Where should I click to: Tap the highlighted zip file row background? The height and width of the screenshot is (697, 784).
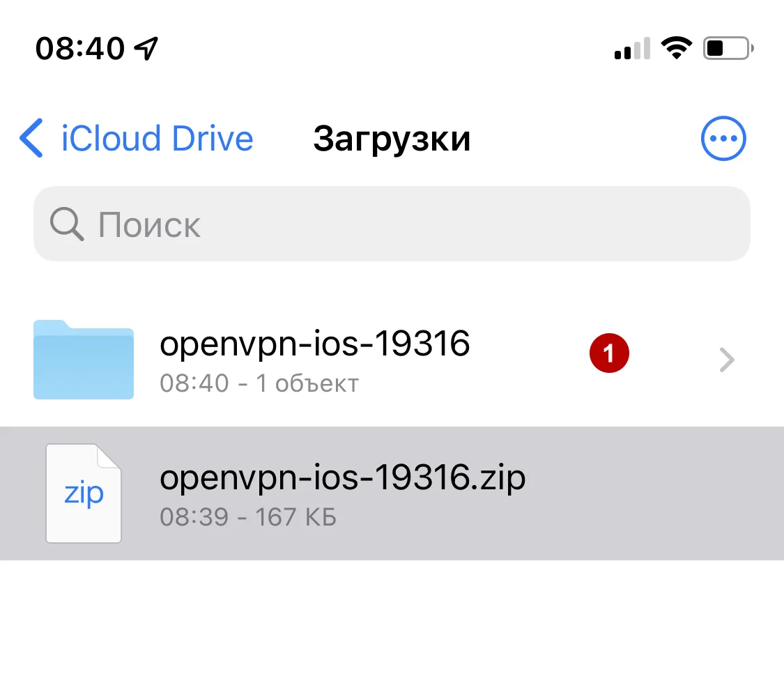[627, 493]
